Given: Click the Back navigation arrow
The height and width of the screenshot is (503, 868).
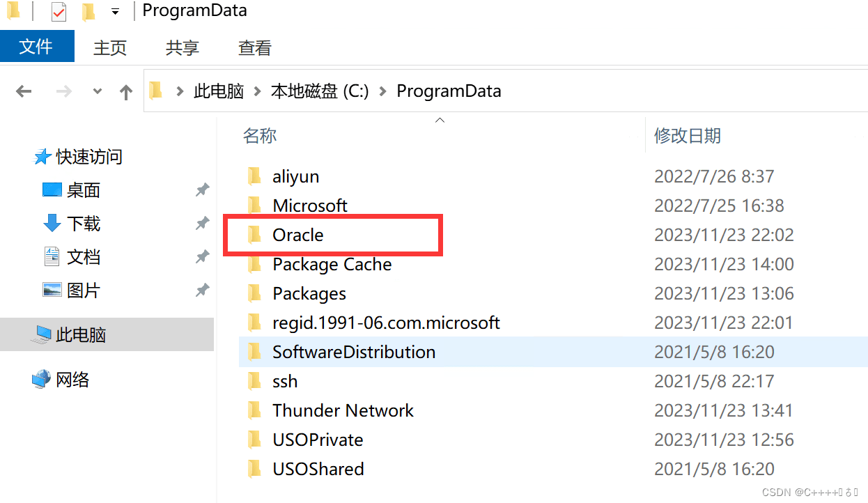Looking at the screenshot, I should point(24,91).
